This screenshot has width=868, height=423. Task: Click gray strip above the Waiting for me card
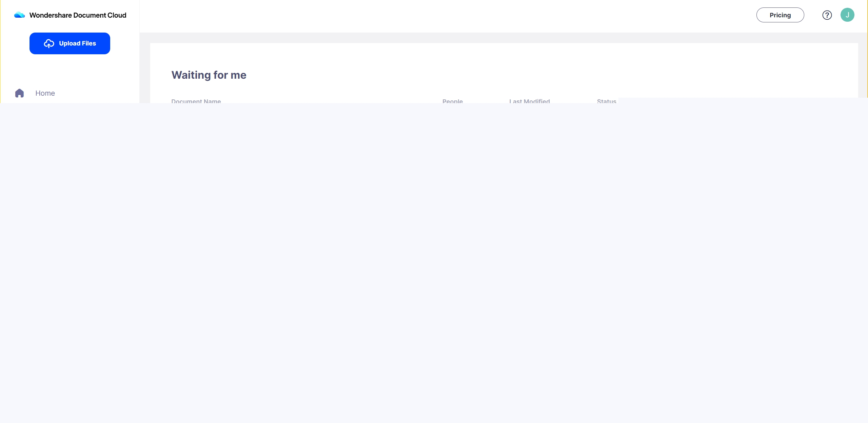[475, 38]
